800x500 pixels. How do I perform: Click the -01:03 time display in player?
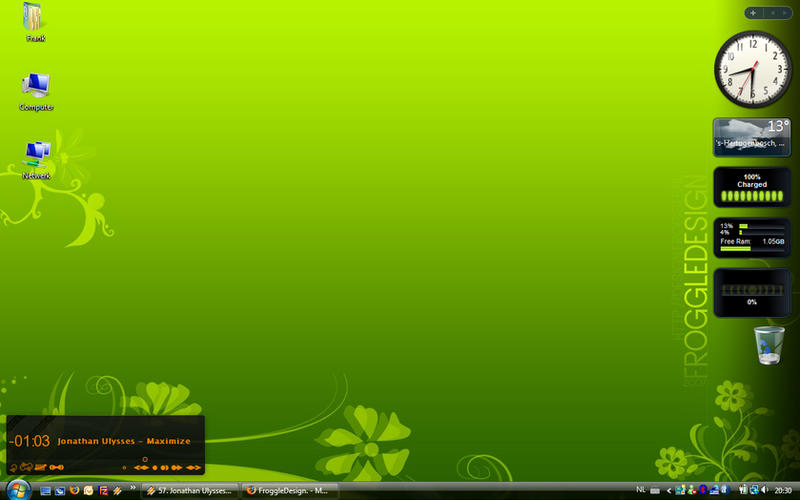pos(29,441)
